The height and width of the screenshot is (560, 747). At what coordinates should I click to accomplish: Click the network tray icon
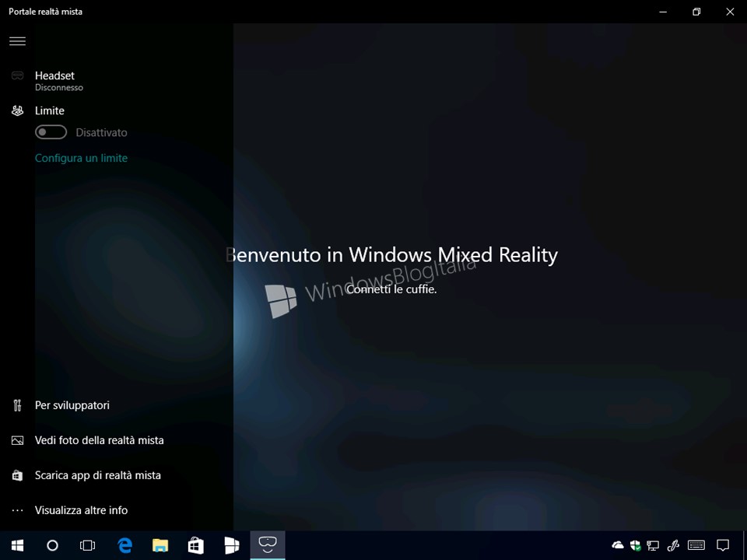(x=653, y=545)
